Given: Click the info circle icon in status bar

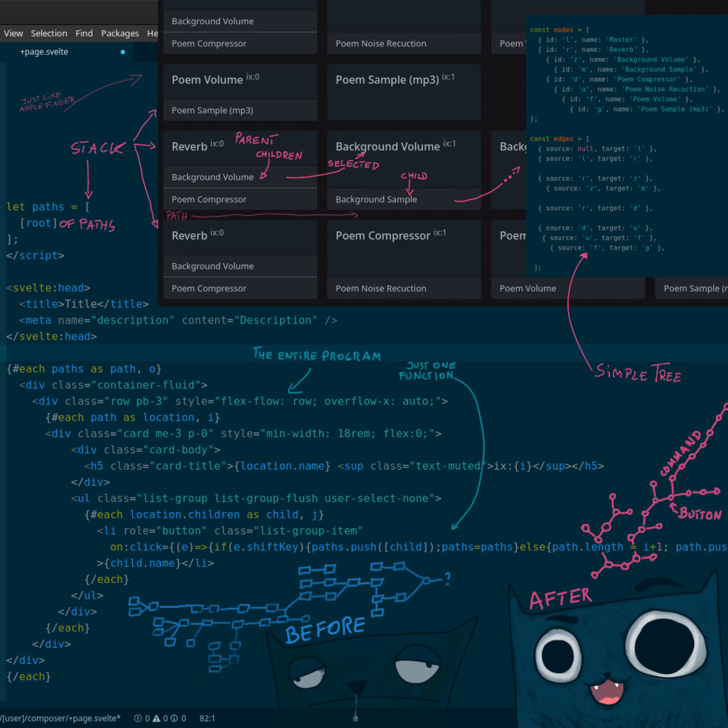Looking at the screenshot, I should tap(175, 718).
